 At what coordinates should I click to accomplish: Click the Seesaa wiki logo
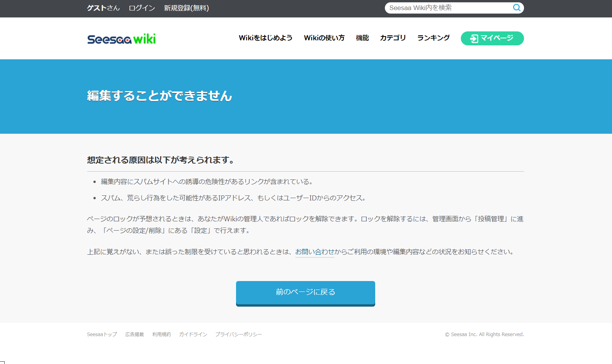(121, 39)
